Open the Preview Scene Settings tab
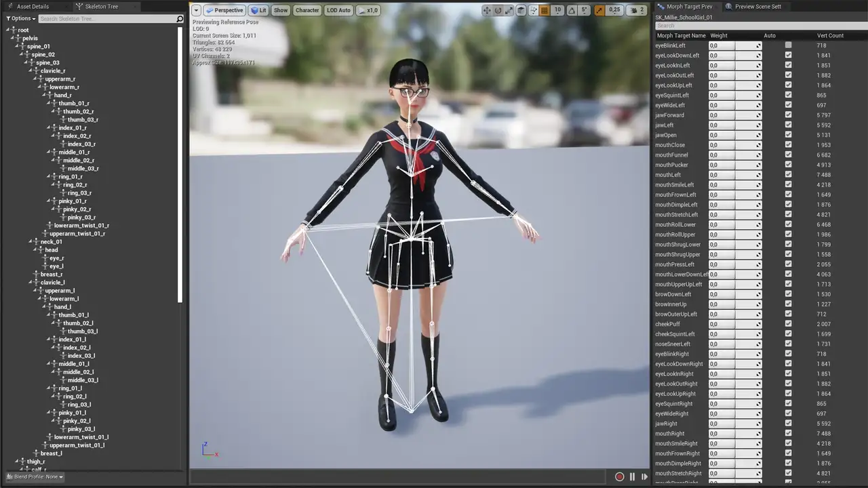This screenshot has width=868, height=488. [757, 6]
